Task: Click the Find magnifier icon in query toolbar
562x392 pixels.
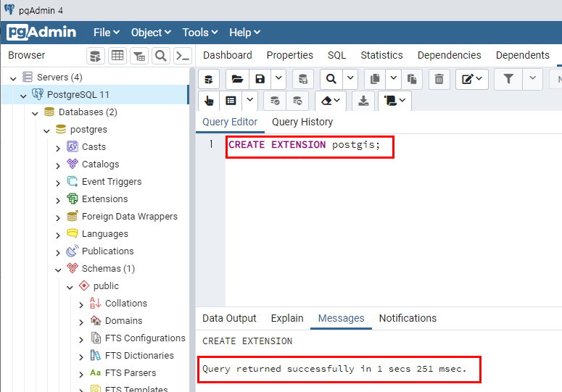Action: point(331,79)
